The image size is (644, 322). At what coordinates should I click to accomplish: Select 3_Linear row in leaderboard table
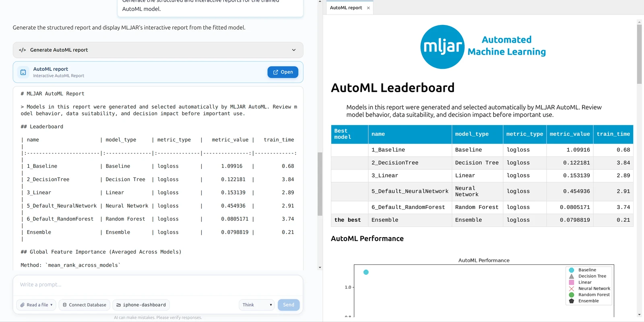(x=482, y=175)
